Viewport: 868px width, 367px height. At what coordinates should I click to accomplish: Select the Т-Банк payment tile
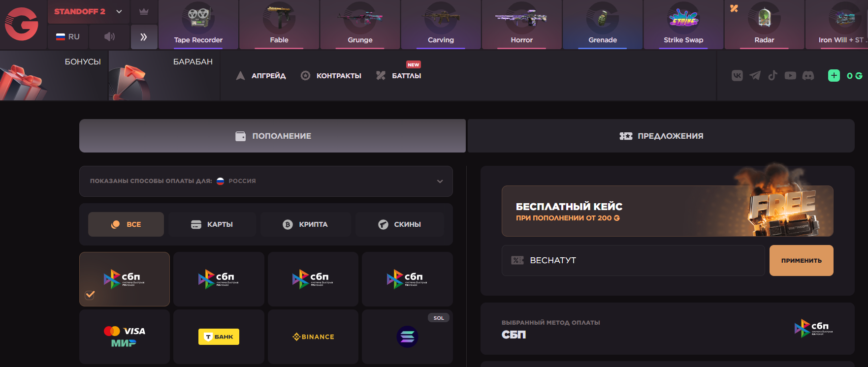pos(219,336)
